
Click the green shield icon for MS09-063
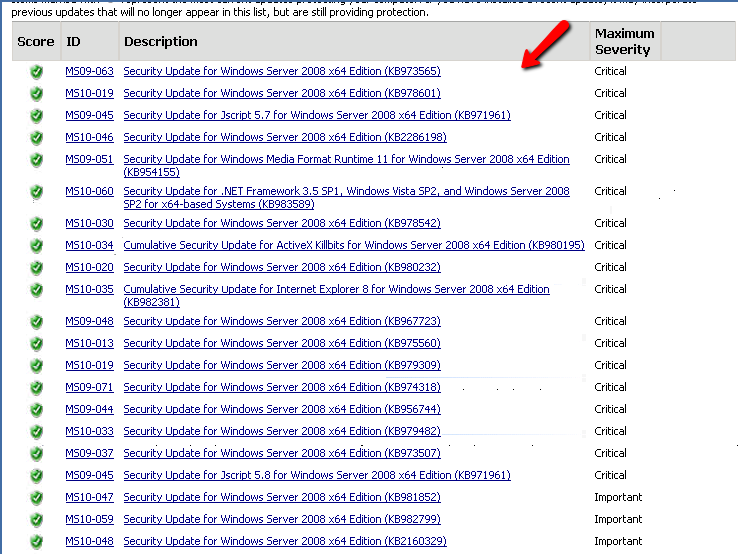[x=36, y=72]
